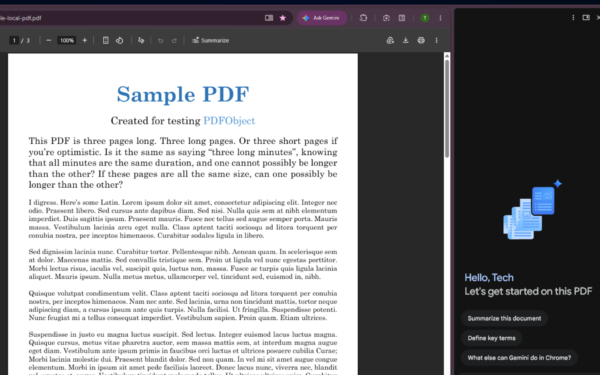
Task: Click the paragraph starting 'Quisque volutpat condimentum velit'
Action: (x=183, y=305)
